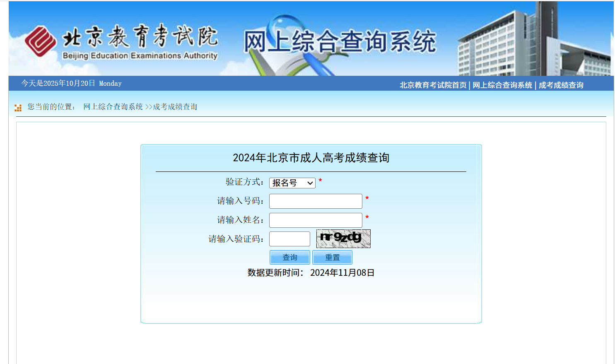This screenshot has width=615, height=364.
Task: Click the 网上综合查询系统 banner title
Action: tap(340, 42)
